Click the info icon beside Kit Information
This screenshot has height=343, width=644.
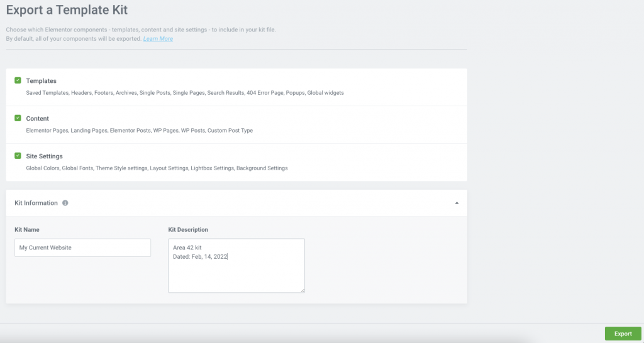65,203
